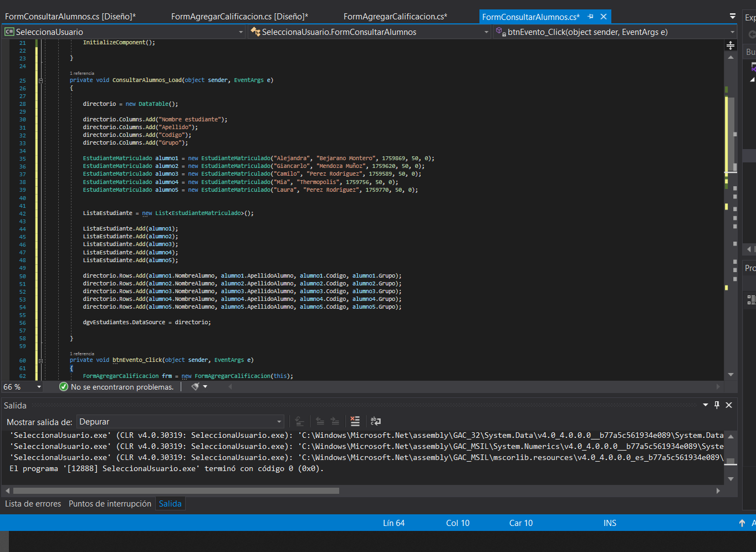Toggle word wrap in Output panel
Viewport: 756px width, 552px height.
(x=375, y=421)
